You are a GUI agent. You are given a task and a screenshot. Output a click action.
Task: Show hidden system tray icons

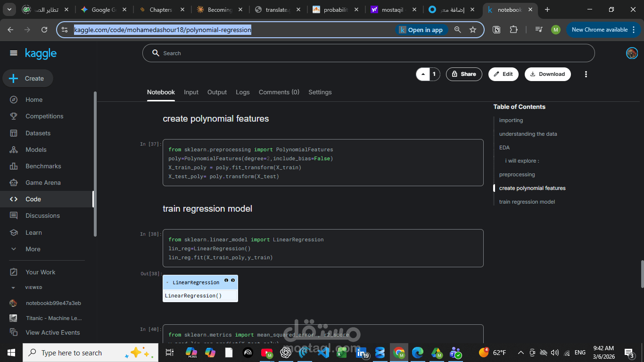(x=520, y=353)
